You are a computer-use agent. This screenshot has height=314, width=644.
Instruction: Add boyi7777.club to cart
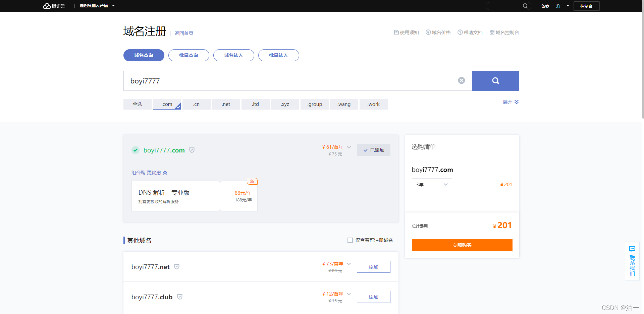(374, 297)
